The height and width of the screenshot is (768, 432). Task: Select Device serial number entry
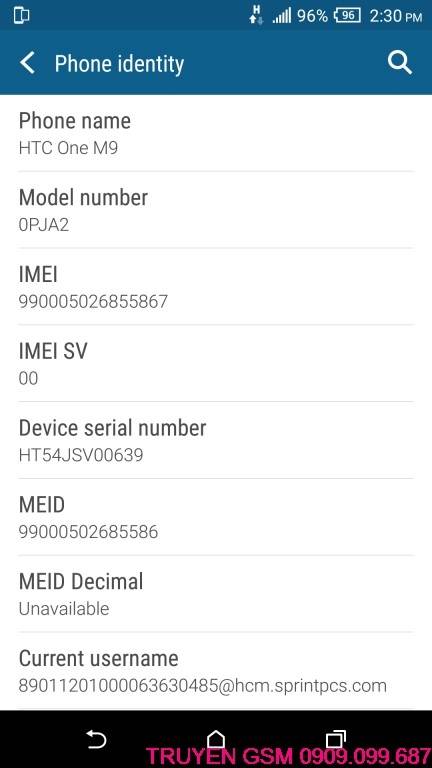pos(216,440)
